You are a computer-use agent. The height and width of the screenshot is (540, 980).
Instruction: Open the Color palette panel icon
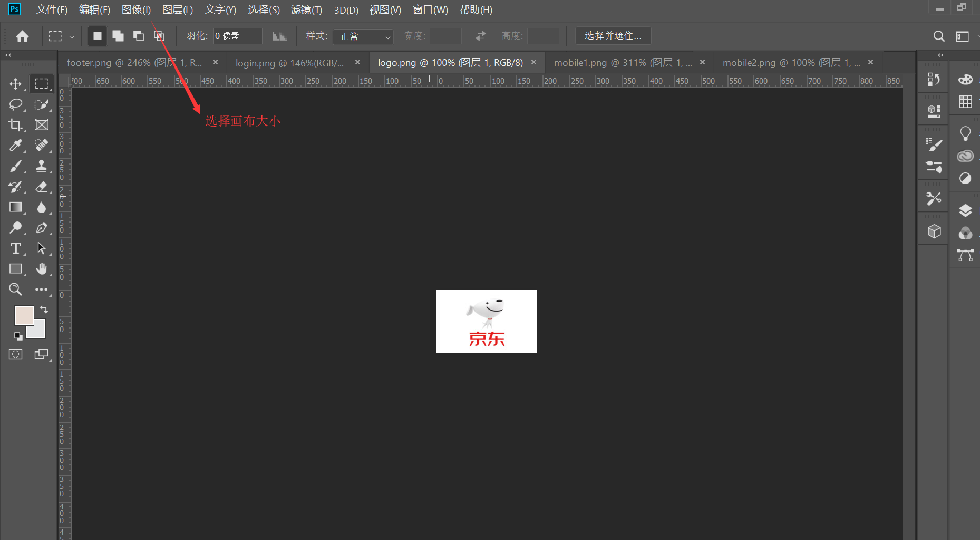coord(965,80)
